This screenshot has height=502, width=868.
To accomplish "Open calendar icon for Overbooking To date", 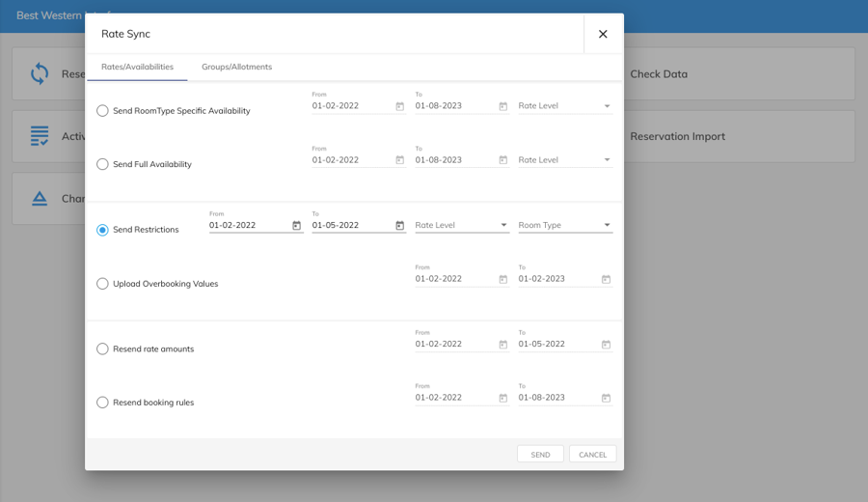I will [606, 279].
